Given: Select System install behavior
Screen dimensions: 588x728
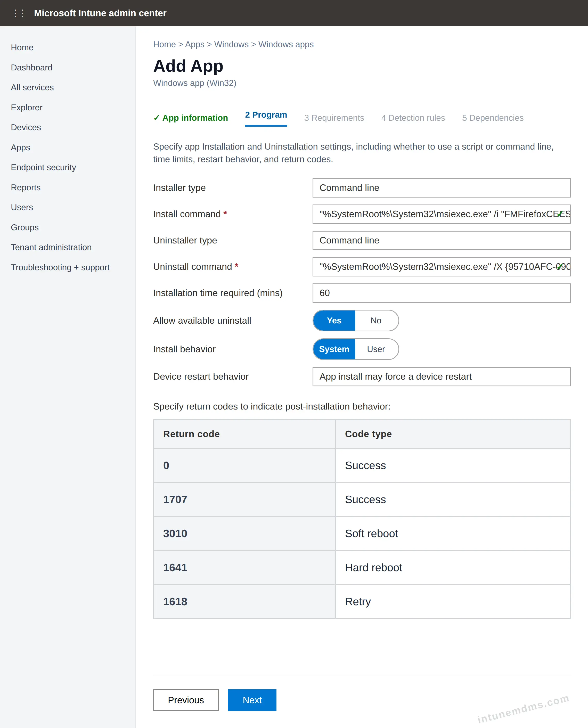Looking at the screenshot, I should pos(334,349).
